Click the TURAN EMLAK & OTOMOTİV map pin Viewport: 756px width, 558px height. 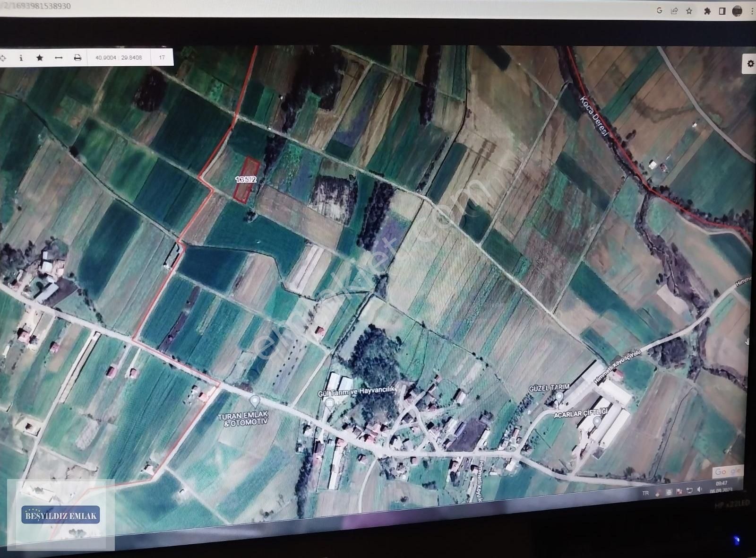[x=255, y=401]
